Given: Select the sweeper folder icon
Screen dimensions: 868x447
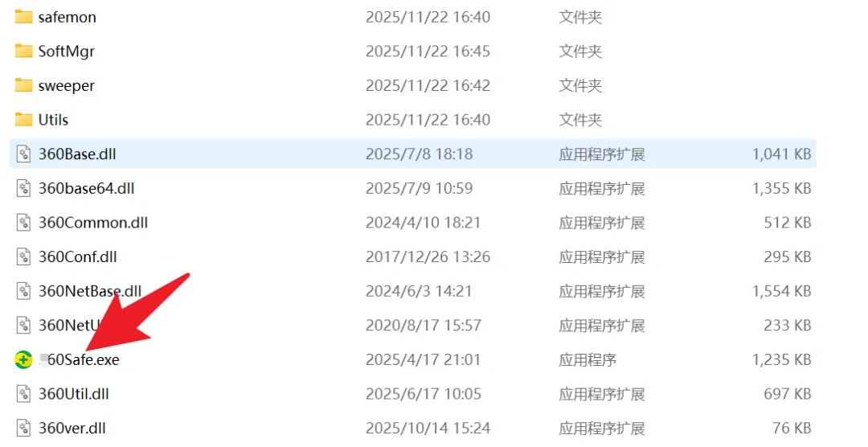Looking at the screenshot, I should pos(23,86).
